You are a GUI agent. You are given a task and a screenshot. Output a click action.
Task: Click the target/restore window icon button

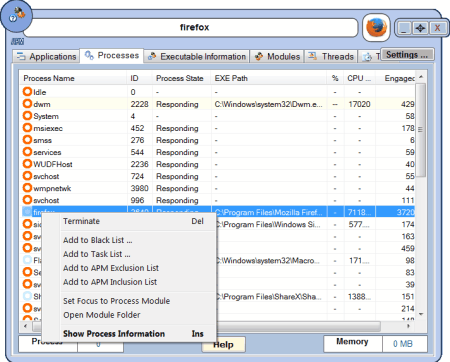(420, 28)
